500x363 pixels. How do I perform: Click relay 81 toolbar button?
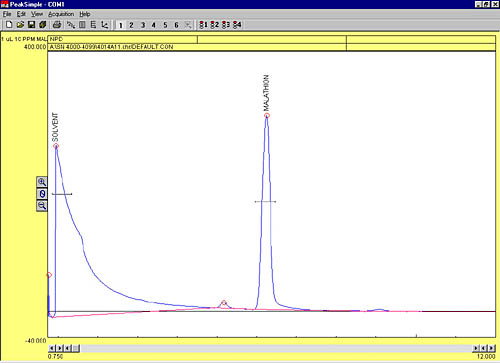tap(203, 25)
